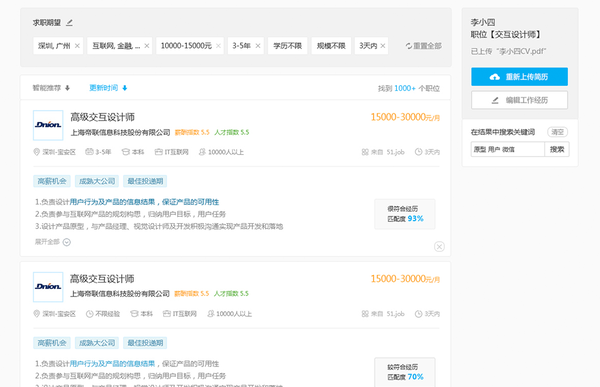Click the second job's 最佳投递期 tag
The height and width of the screenshot is (387, 600).
[x=145, y=343]
